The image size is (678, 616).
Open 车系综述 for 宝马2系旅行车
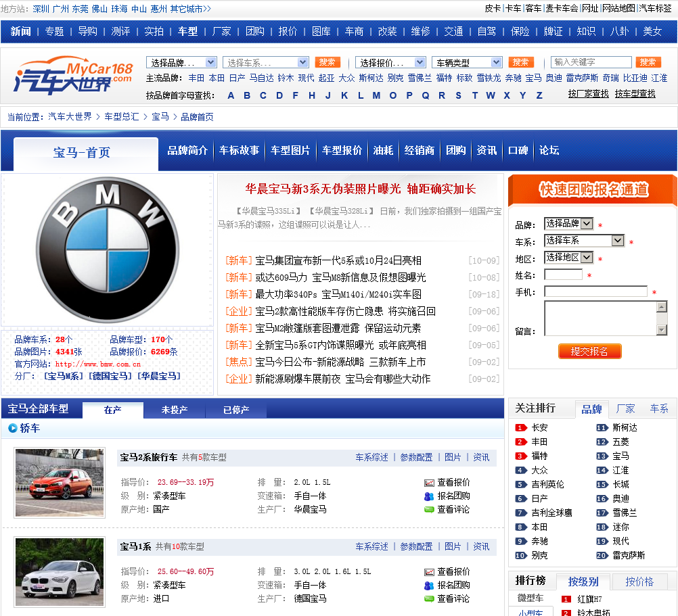click(x=371, y=458)
